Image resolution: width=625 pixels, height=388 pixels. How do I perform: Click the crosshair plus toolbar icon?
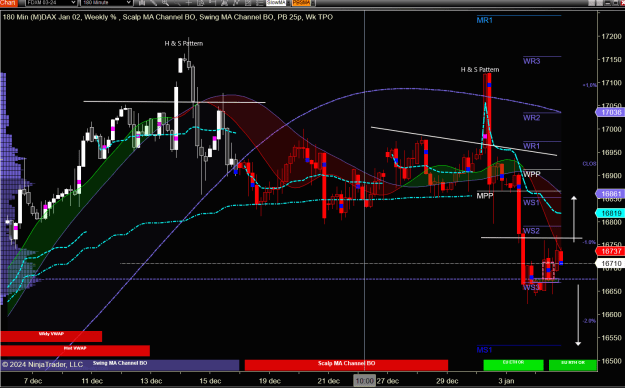[x=189, y=3]
